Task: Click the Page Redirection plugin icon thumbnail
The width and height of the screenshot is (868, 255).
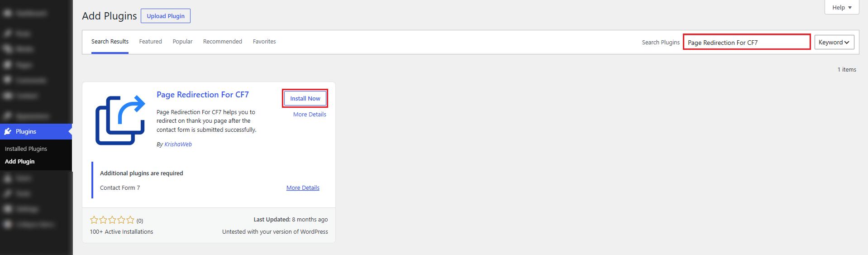Action: (x=120, y=120)
